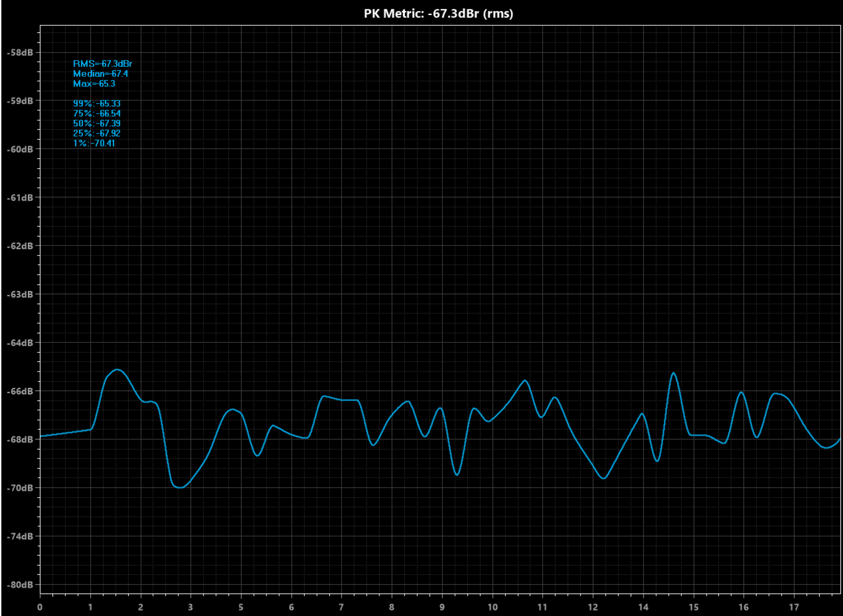The image size is (843, 616).
Task: Click the '50%: -67.39' percentile line
Action: (96, 123)
